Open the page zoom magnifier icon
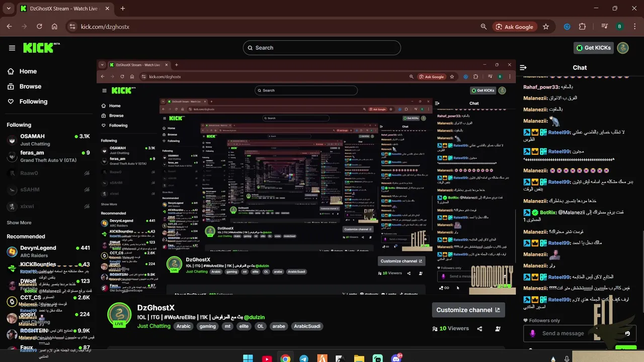The width and height of the screenshot is (644, 362). click(x=484, y=27)
